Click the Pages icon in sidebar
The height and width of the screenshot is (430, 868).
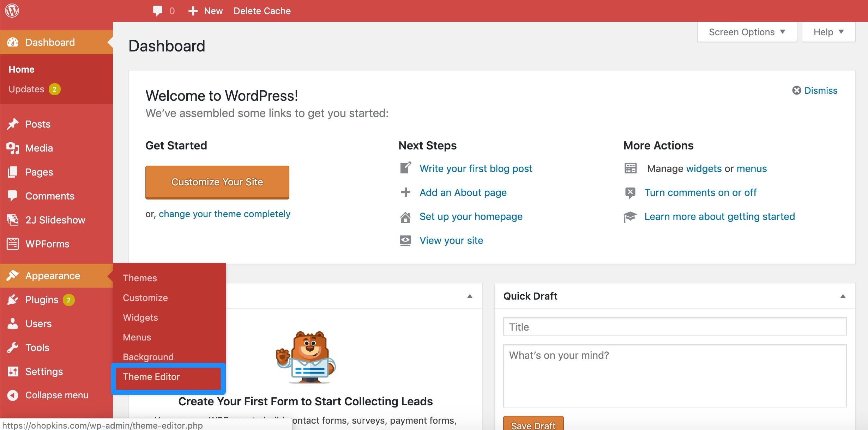[13, 172]
